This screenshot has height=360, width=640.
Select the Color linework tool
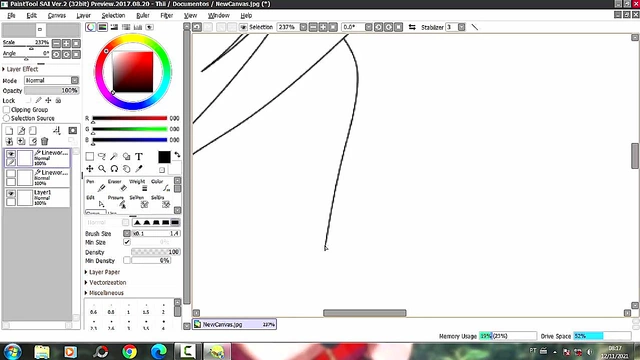pos(161,185)
